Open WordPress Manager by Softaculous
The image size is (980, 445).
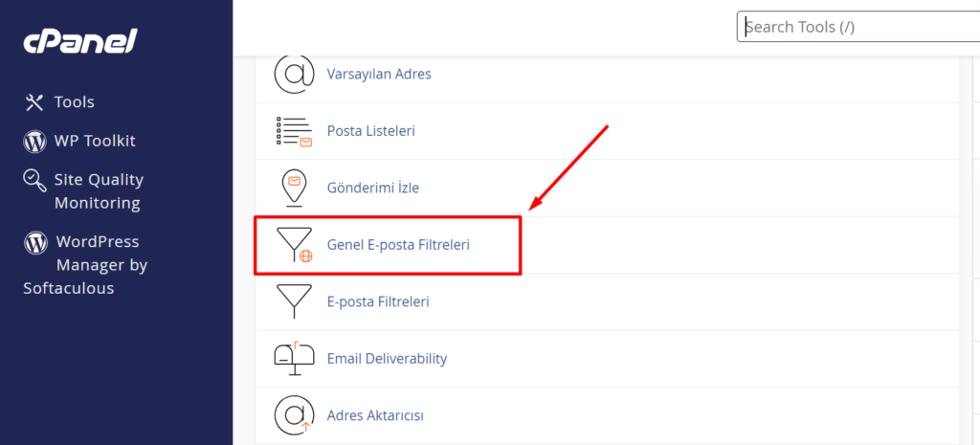85,265
